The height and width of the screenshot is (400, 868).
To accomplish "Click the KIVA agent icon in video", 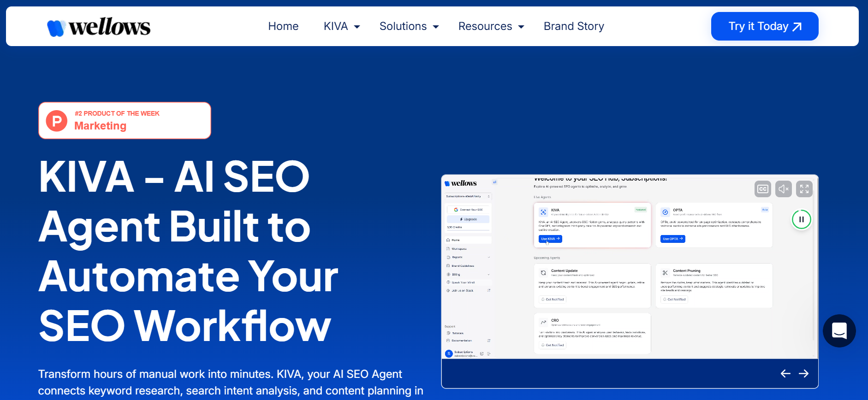I will coord(543,212).
